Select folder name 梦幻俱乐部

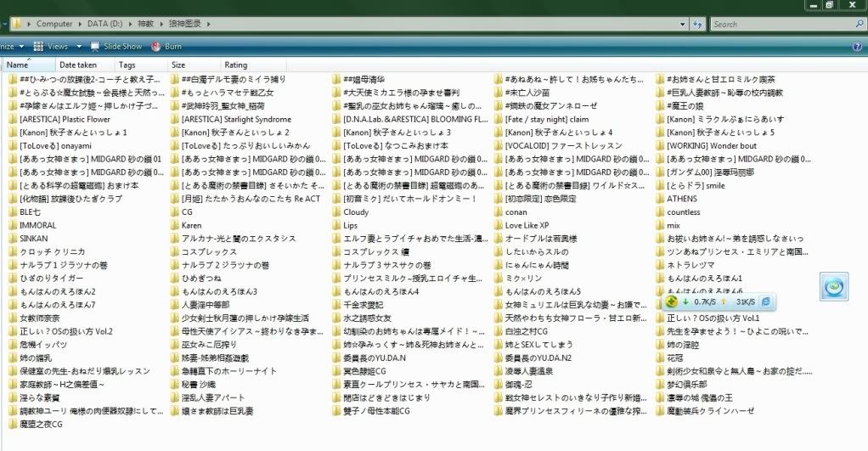pos(687,384)
